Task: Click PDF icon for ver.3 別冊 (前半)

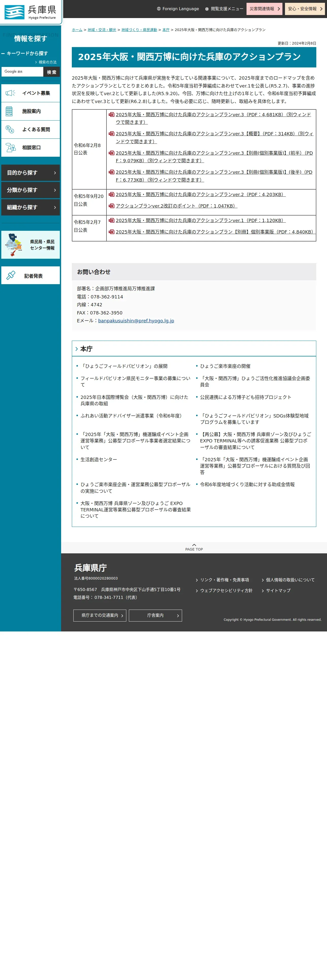Action: coord(112,153)
